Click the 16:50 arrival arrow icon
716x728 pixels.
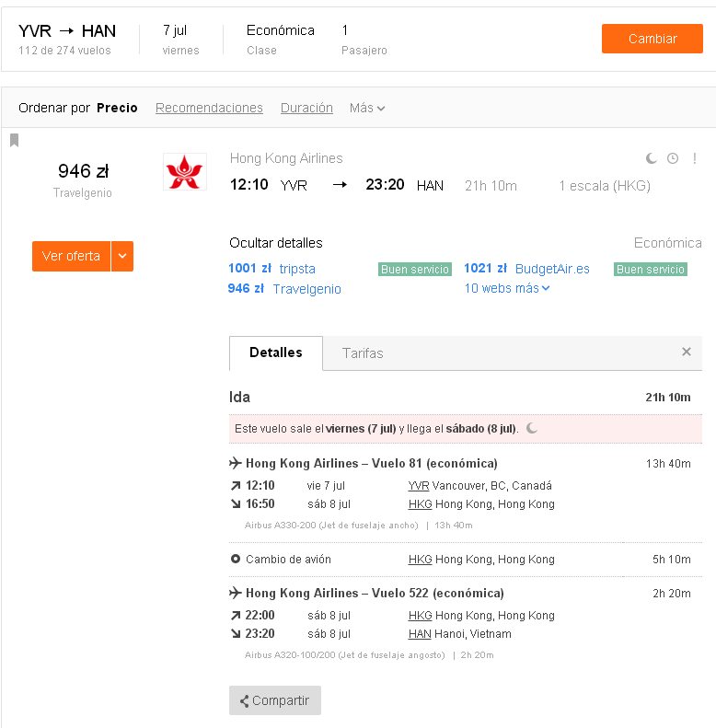point(236,503)
